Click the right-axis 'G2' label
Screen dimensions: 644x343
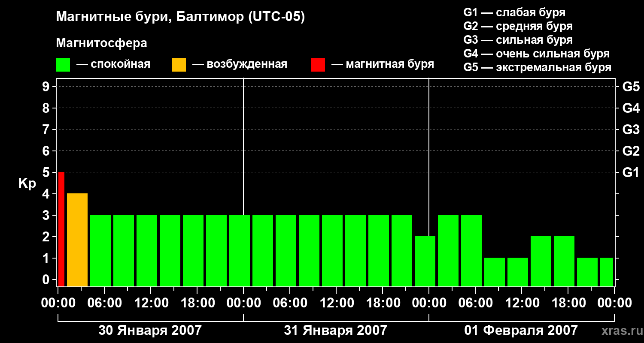pos(631,151)
